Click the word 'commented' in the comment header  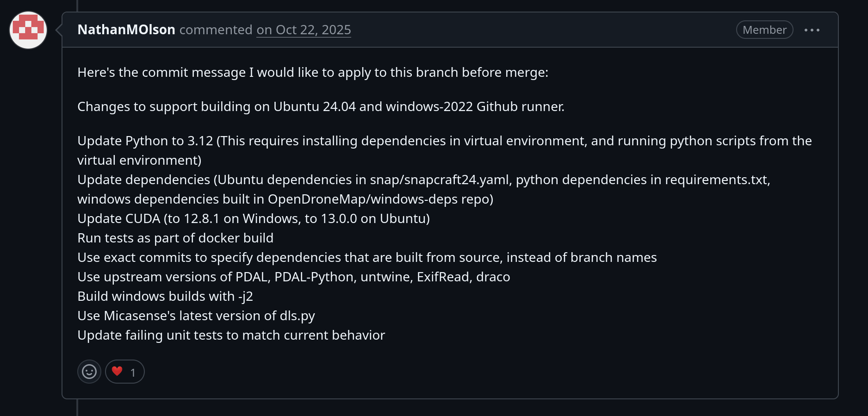coord(216,30)
